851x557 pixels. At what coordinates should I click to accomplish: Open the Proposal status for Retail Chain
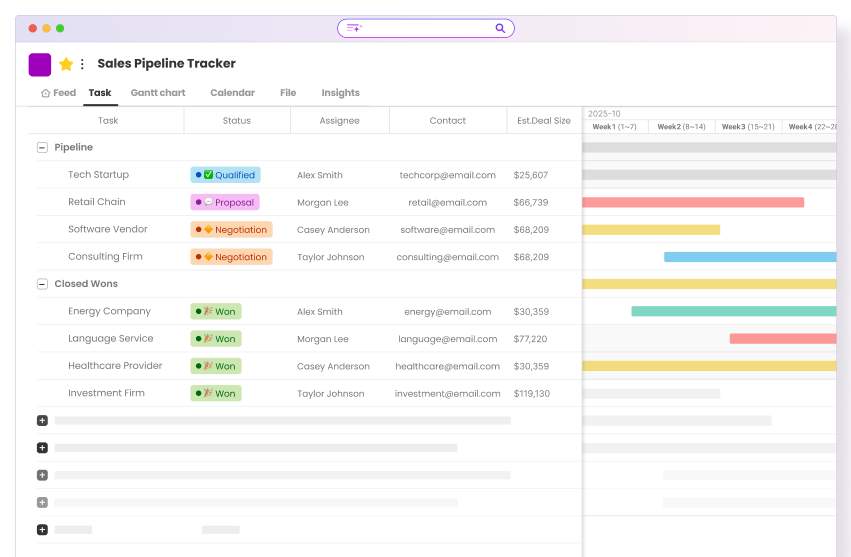pyautogui.click(x=225, y=202)
